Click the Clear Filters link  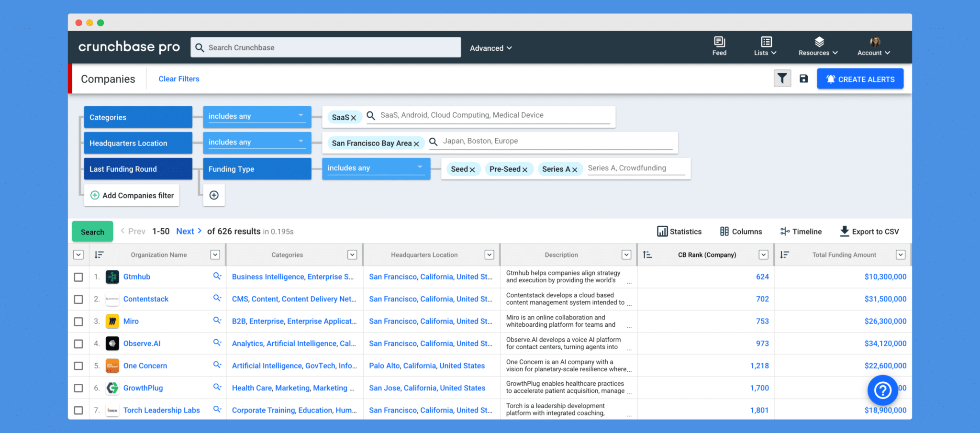click(179, 79)
